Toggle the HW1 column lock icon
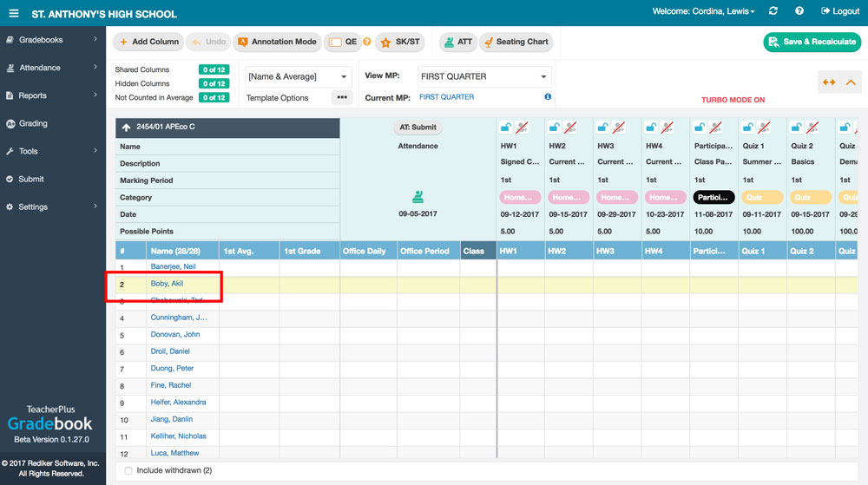Screen dimensions: 868x485 (504, 128)
